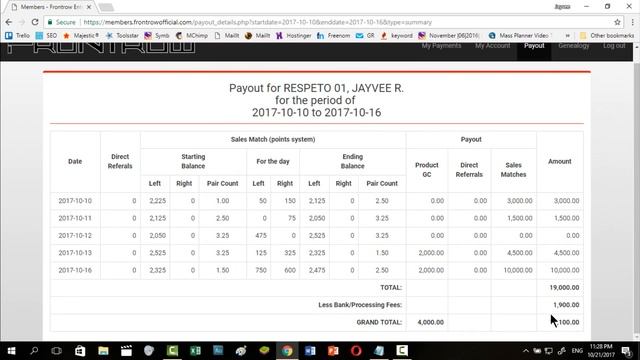
Task: Open the Toolsstar bookmark
Action: point(122,36)
